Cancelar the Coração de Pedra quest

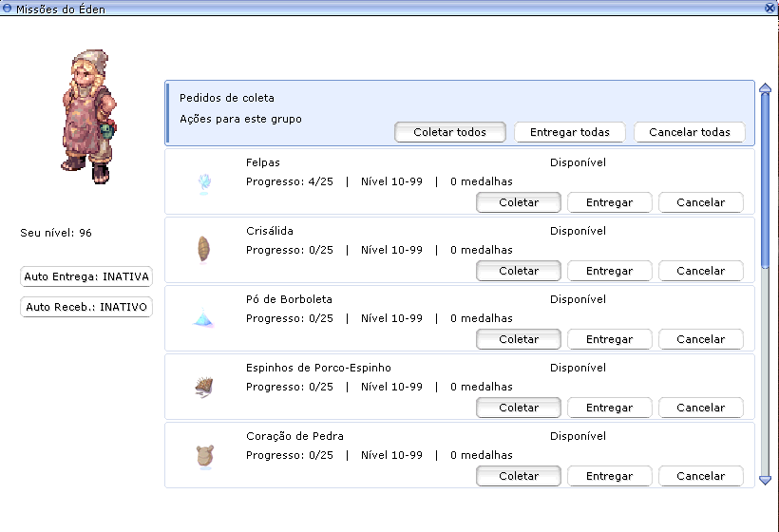(701, 476)
